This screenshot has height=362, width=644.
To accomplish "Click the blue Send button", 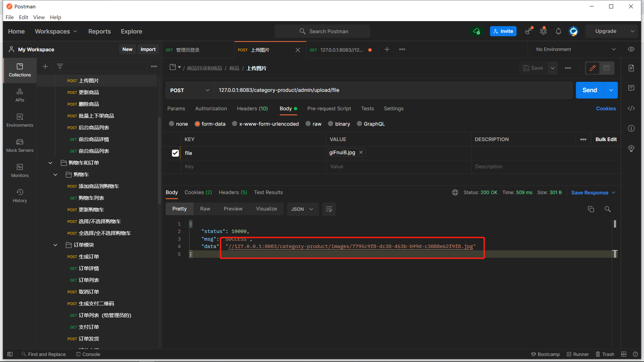I will (590, 90).
